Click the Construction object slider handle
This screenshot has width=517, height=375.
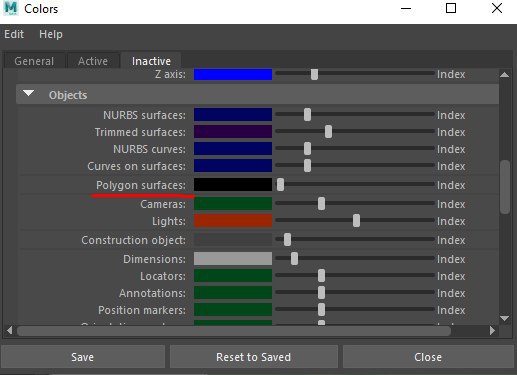coord(287,240)
